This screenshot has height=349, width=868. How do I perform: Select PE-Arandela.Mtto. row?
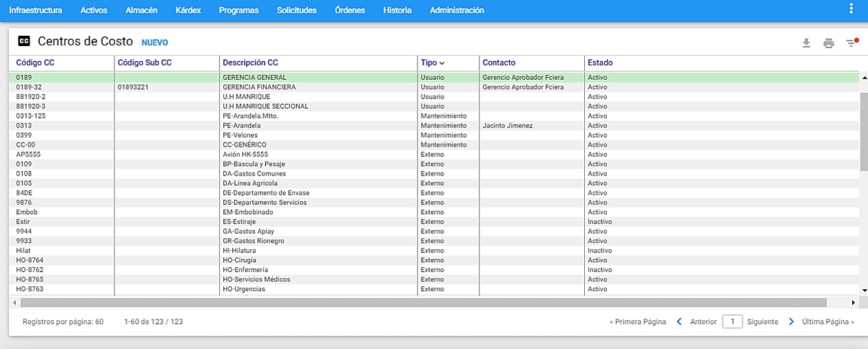434,116
